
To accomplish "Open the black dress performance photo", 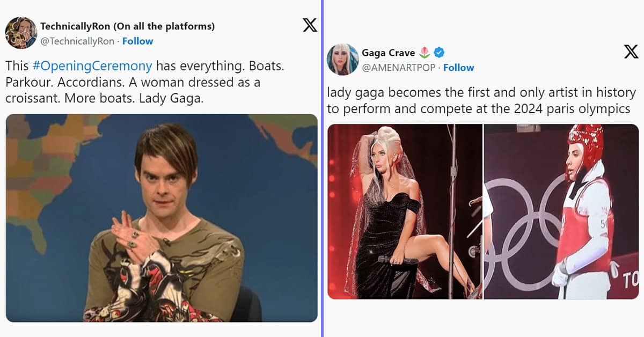I will tap(405, 211).
